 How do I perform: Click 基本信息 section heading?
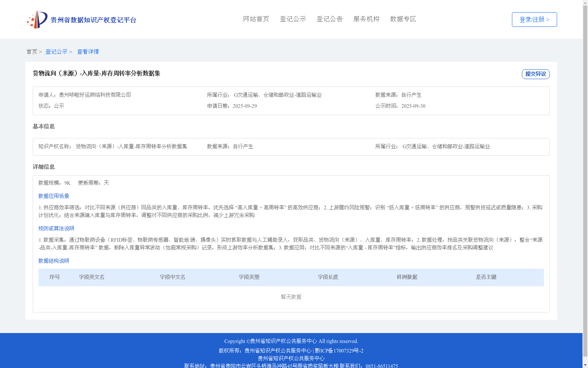44,126
